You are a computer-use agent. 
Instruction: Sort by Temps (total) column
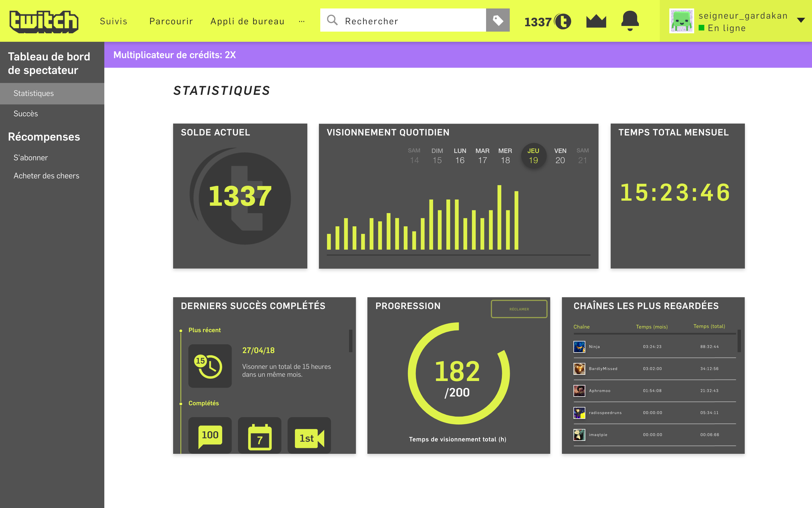709,326
